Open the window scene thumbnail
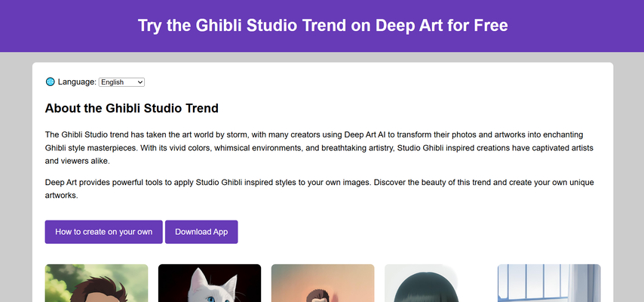 (549, 283)
